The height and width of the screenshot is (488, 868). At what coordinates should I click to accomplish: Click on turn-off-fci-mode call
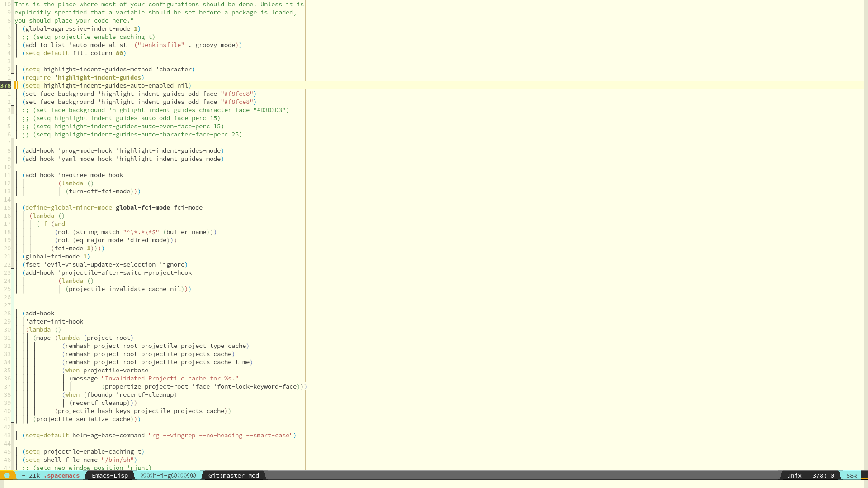click(x=99, y=191)
